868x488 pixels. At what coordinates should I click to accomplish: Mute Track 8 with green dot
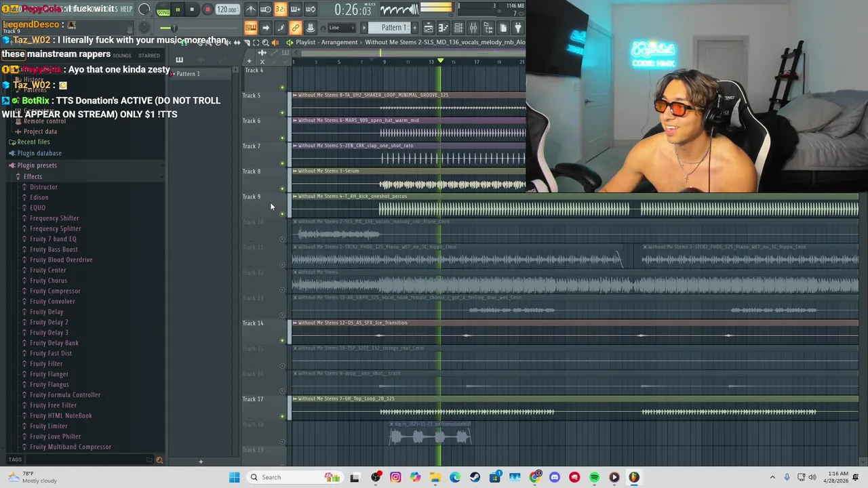[x=282, y=188]
